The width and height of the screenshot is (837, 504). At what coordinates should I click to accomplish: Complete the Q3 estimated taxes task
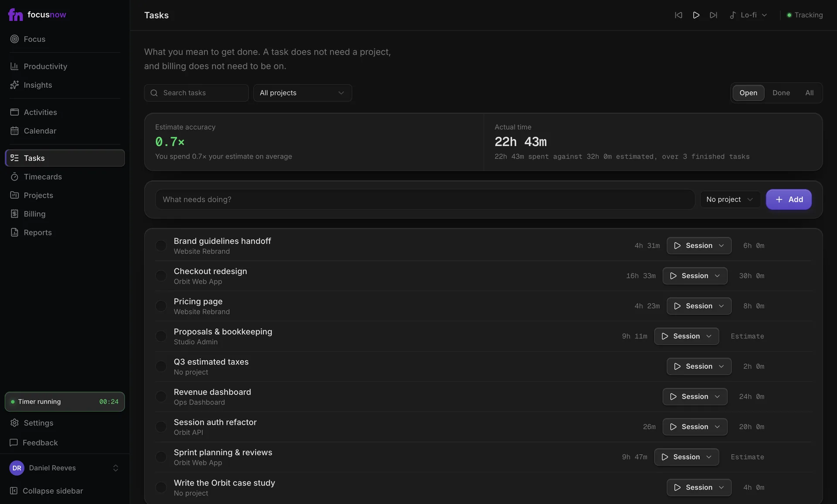[161, 366]
